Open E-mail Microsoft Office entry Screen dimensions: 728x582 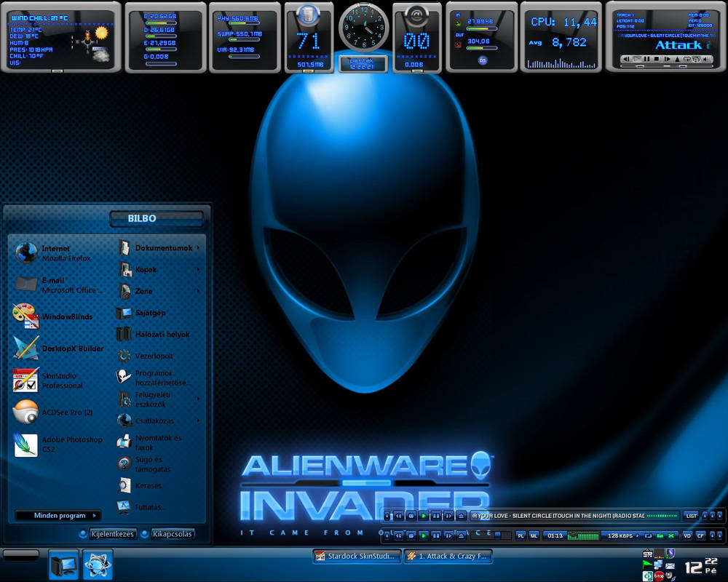coord(58,285)
